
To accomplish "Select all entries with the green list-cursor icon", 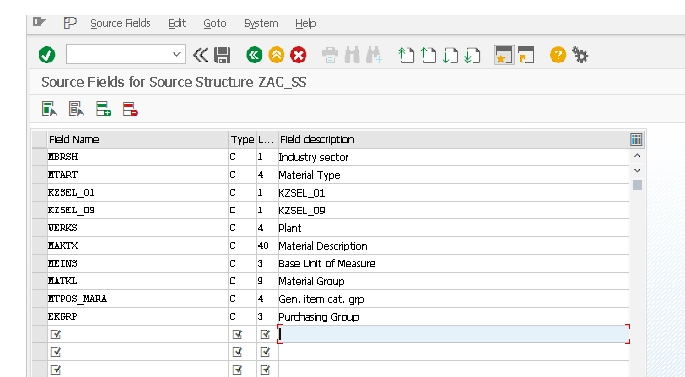I will click(49, 109).
